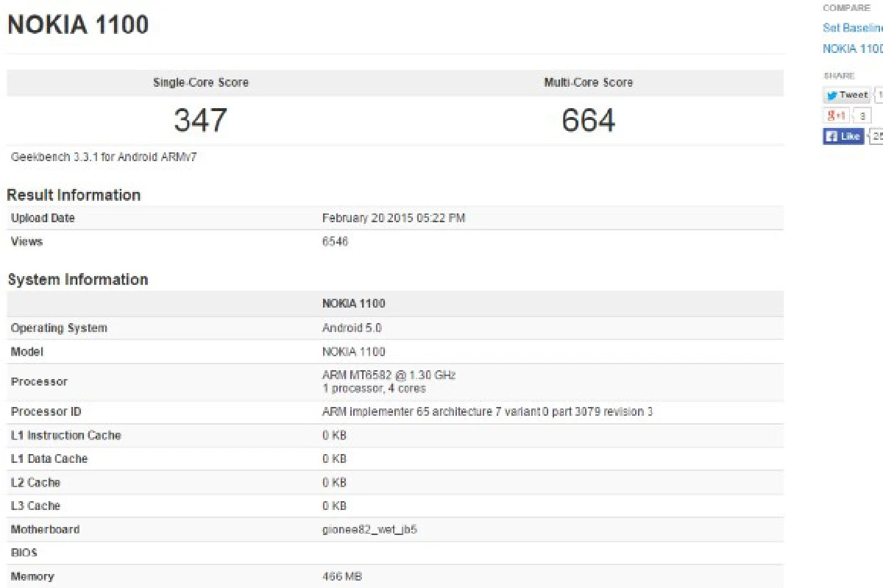Select the L1 Data Cache 0 KB value
Image resolution: width=883 pixels, height=588 pixels.
(x=334, y=458)
